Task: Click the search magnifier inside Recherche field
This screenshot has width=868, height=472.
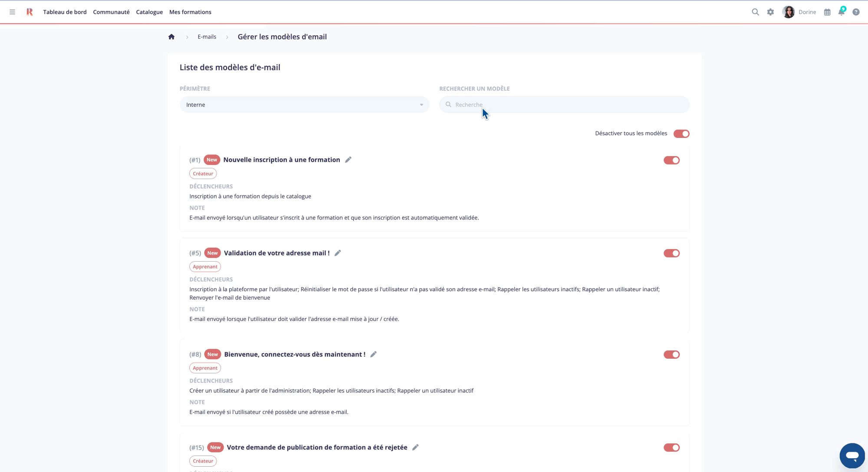Action: 448,105
